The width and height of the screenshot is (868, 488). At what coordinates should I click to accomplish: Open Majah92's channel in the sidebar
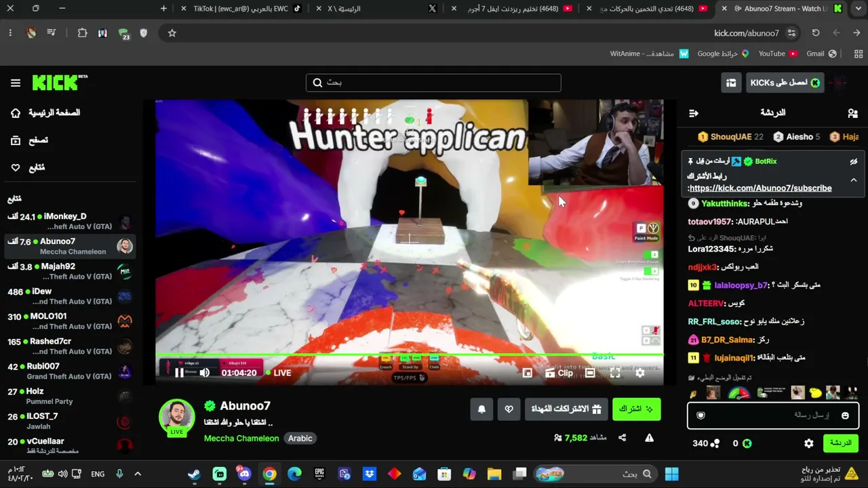tap(70, 271)
